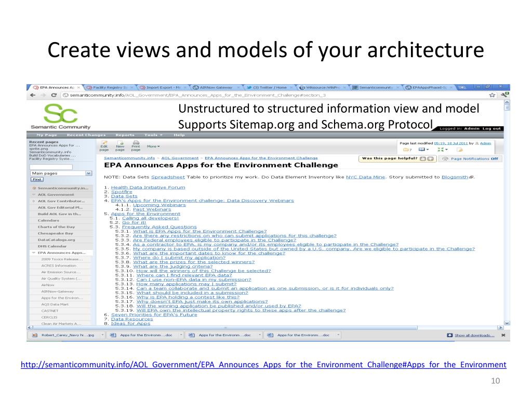532x399 pixels.
Task: Open dropdown arrow of Robert_Carey_Navy download
Action: [x=102, y=335]
